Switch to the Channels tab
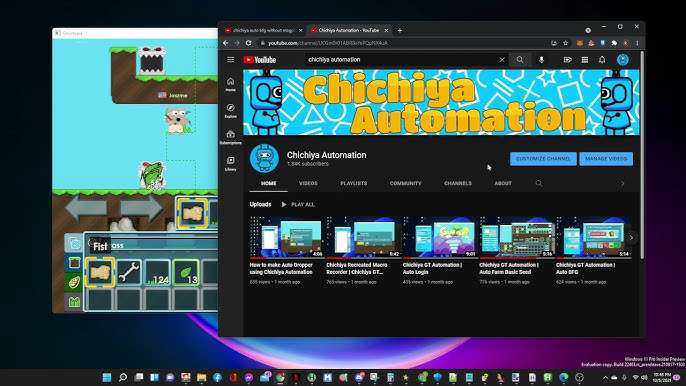686x386 pixels. tap(458, 183)
